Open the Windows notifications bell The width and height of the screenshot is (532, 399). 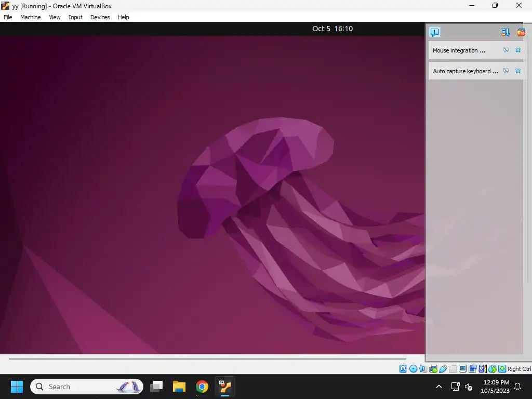point(518,387)
